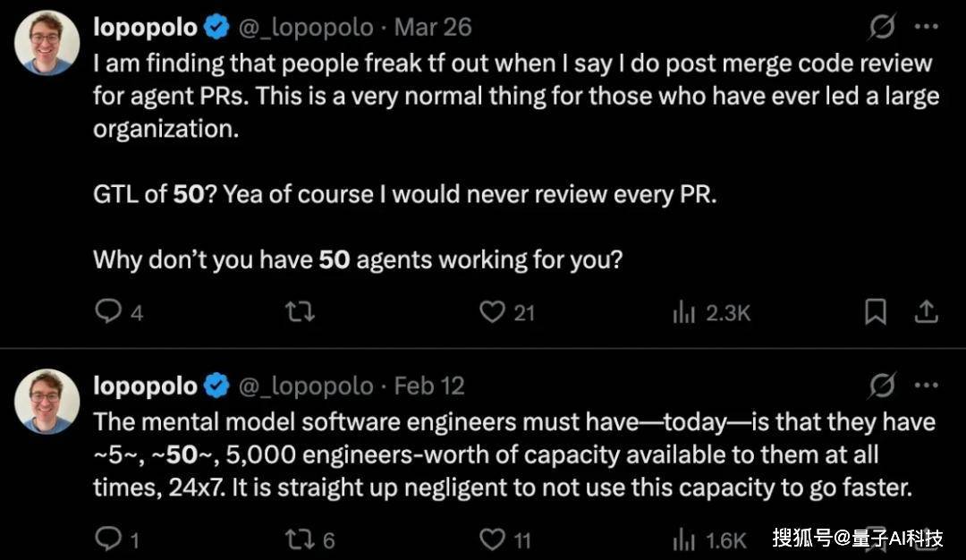
Task: View analytics for the 2.3K views post
Action: (684, 312)
